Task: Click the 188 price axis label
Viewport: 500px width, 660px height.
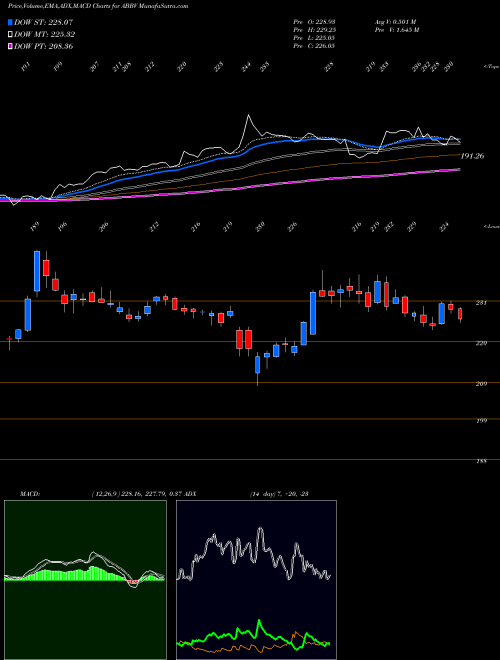Action: tap(482, 461)
